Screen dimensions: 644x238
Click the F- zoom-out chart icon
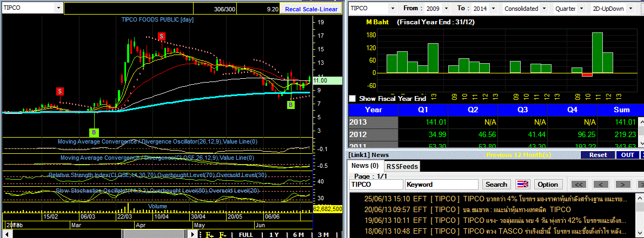pos(222,235)
